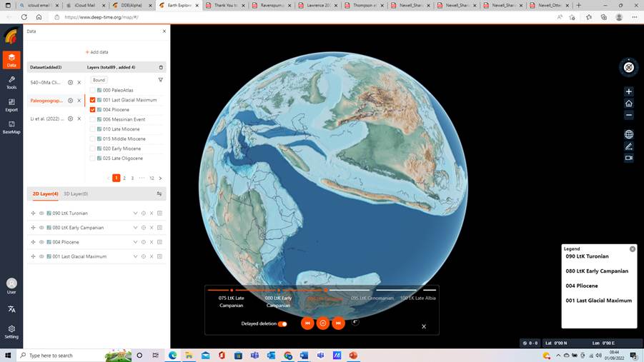Viewport: 644px width, 362px height.
Task: Uncheck the 001 Last Glacial Maximum checkbox
Action: tap(92, 100)
